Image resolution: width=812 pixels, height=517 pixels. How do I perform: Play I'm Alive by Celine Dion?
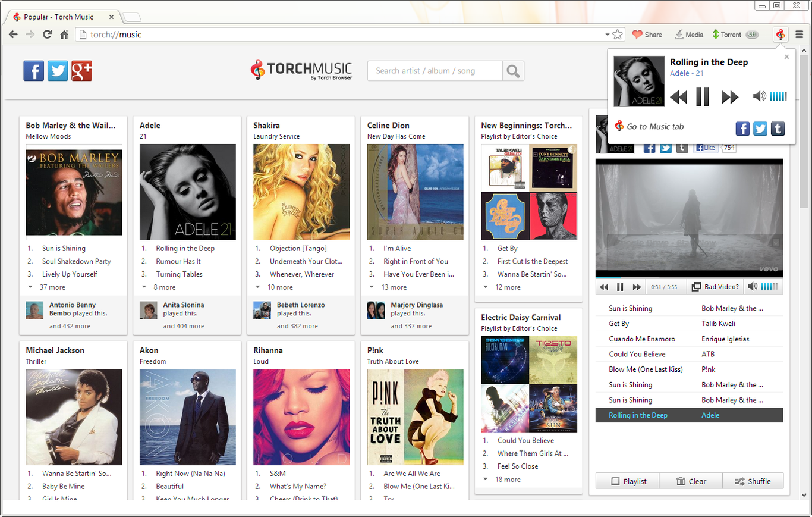point(397,249)
